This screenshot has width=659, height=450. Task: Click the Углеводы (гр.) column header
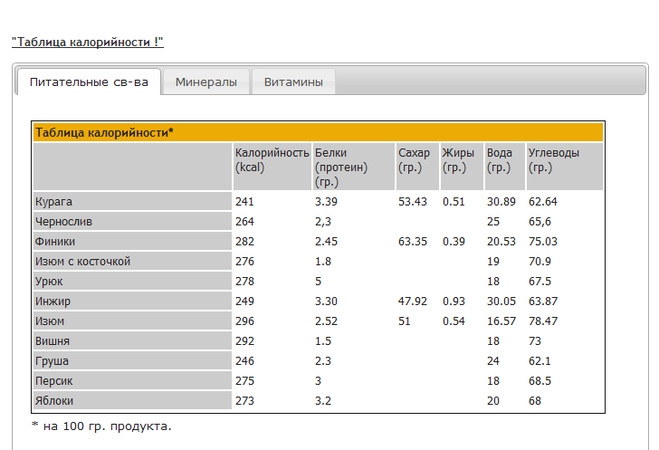tap(553, 160)
